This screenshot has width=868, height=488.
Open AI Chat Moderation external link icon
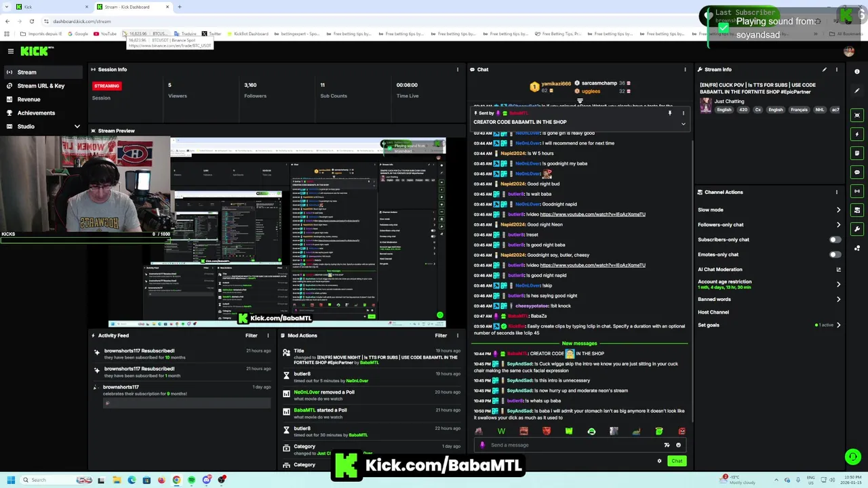point(838,269)
